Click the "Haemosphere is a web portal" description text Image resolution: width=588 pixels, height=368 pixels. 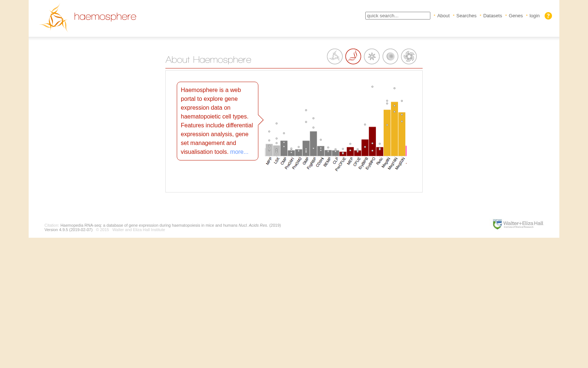[x=217, y=121]
